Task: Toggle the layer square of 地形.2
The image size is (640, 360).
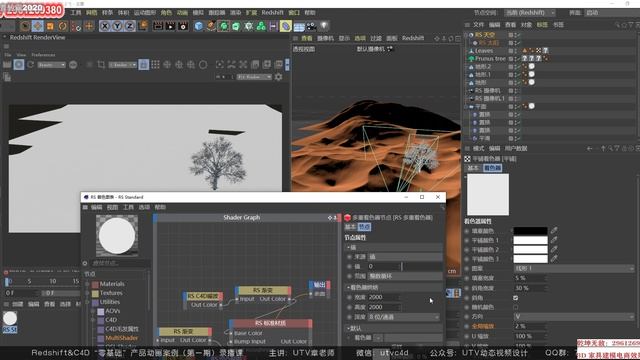Action: [x=511, y=67]
